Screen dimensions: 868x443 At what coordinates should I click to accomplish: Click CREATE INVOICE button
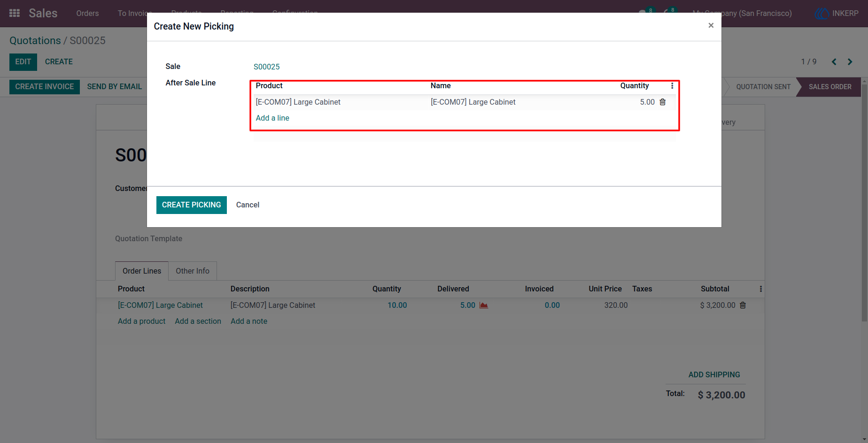coord(45,87)
